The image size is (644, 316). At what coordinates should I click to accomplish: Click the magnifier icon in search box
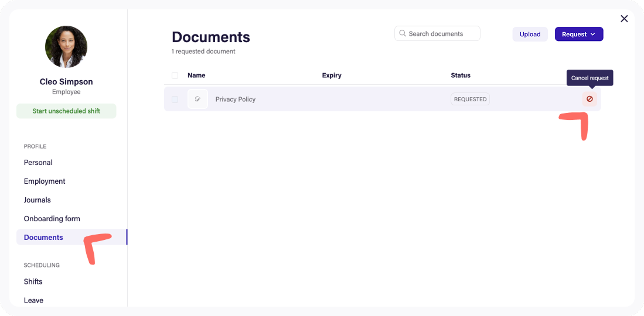[403, 33]
